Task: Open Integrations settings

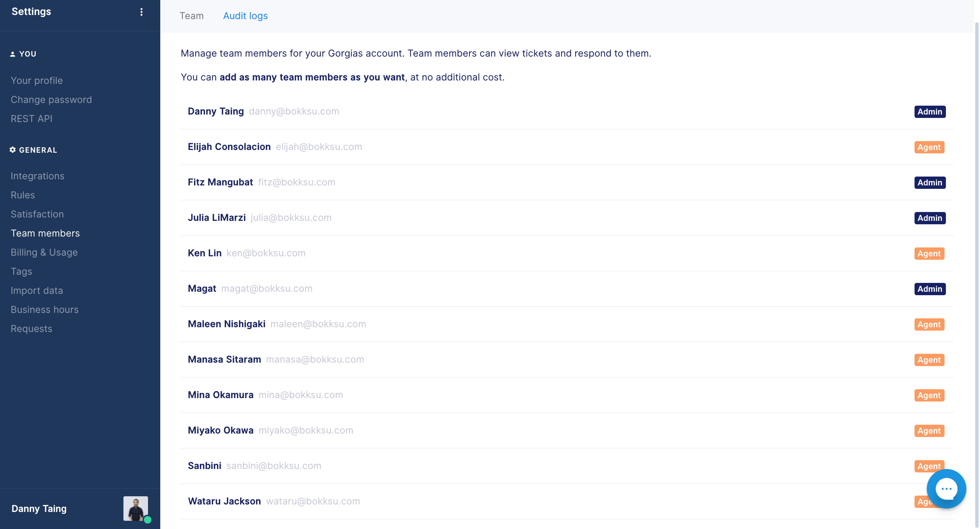Action: (x=37, y=176)
